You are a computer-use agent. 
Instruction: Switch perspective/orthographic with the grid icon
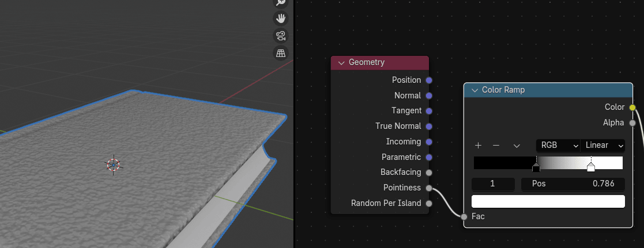pyautogui.click(x=281, y=54)
